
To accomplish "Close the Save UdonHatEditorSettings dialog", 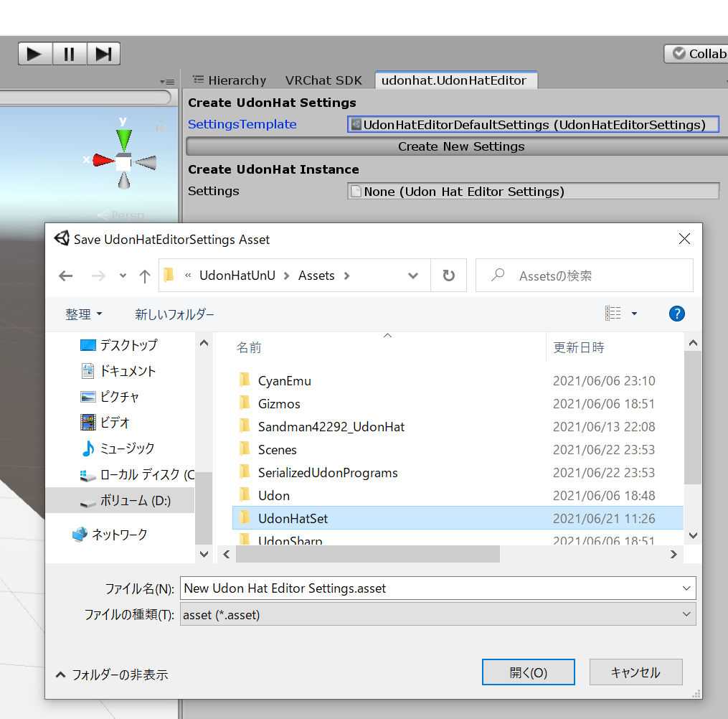I will (684, 239).
